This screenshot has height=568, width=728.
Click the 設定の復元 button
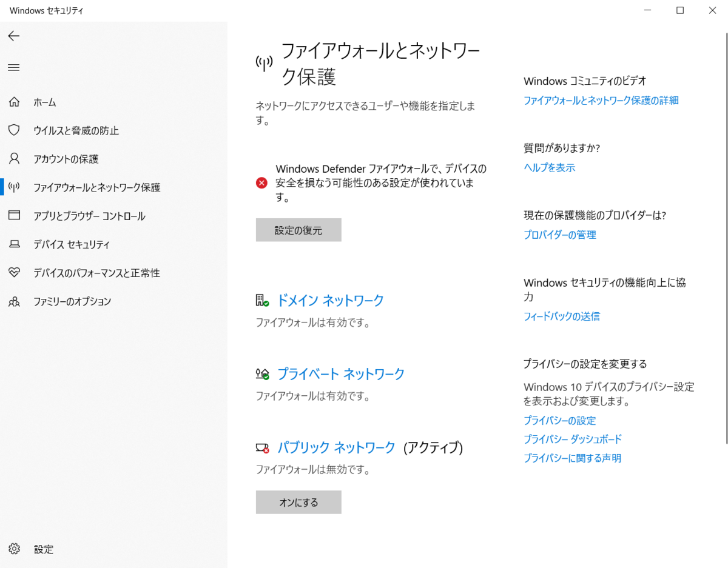click(x=298, y=230)
